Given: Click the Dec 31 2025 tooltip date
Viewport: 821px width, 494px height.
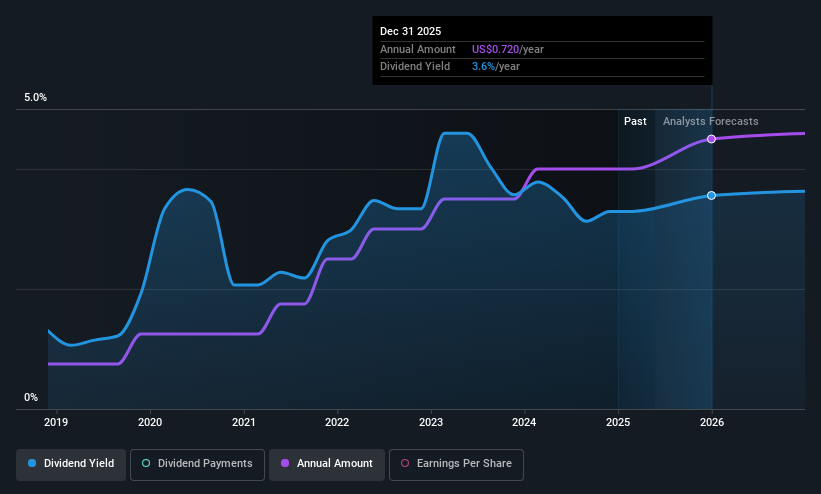Looking at the screenshot, I should point(410,31).
